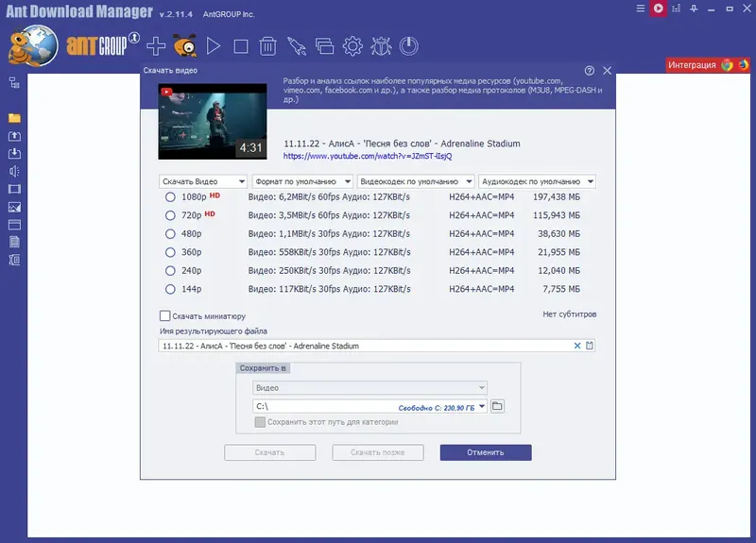
Task: Click the pin window icon in title bar
Action: pos(694,8)
